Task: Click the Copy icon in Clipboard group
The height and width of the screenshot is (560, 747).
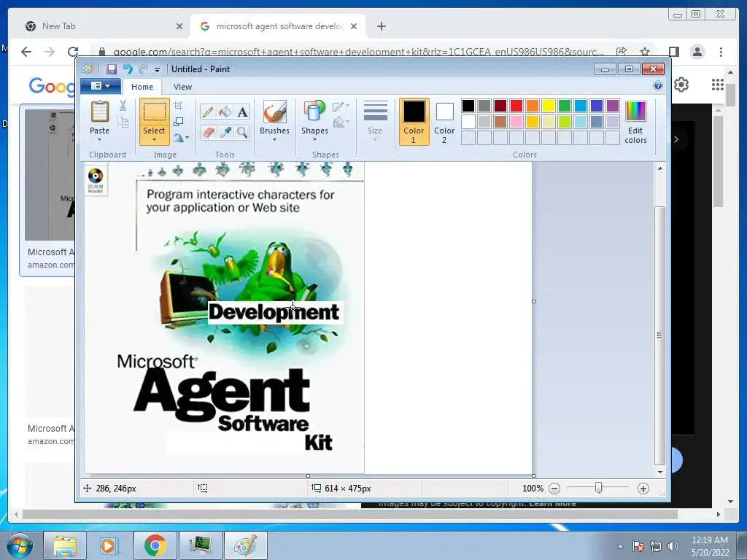Action: 123,122
